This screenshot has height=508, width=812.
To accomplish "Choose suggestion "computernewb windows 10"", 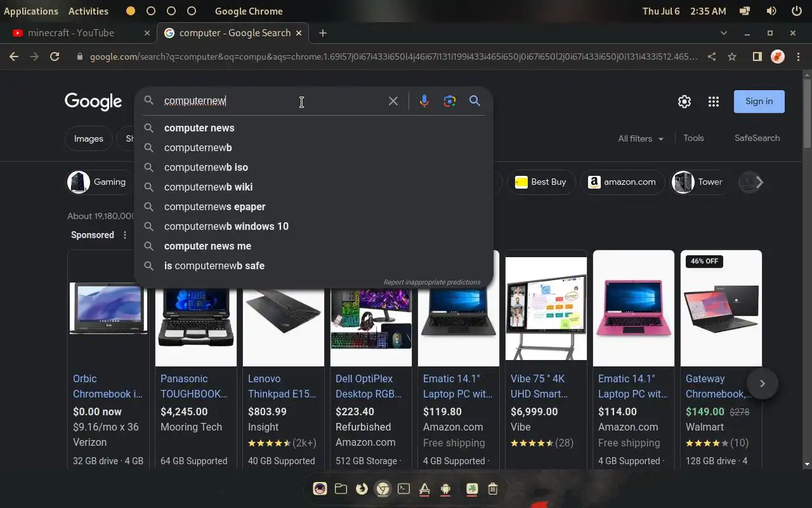I will tap(313, 226).
